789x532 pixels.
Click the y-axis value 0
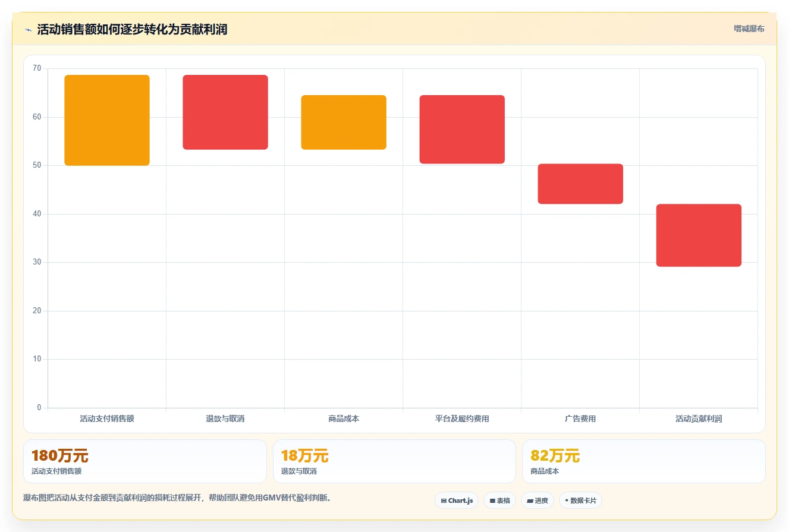[x=39, y=408]
